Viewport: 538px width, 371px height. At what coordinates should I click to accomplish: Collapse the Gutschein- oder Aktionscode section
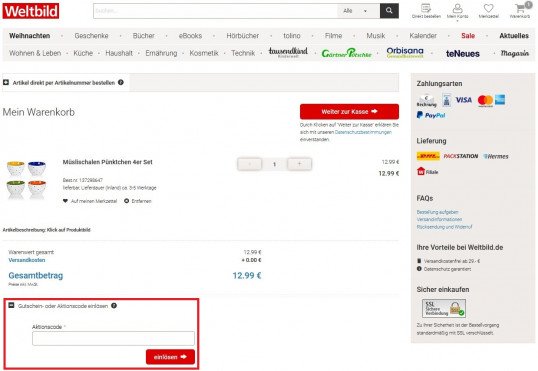coord(11,305)
